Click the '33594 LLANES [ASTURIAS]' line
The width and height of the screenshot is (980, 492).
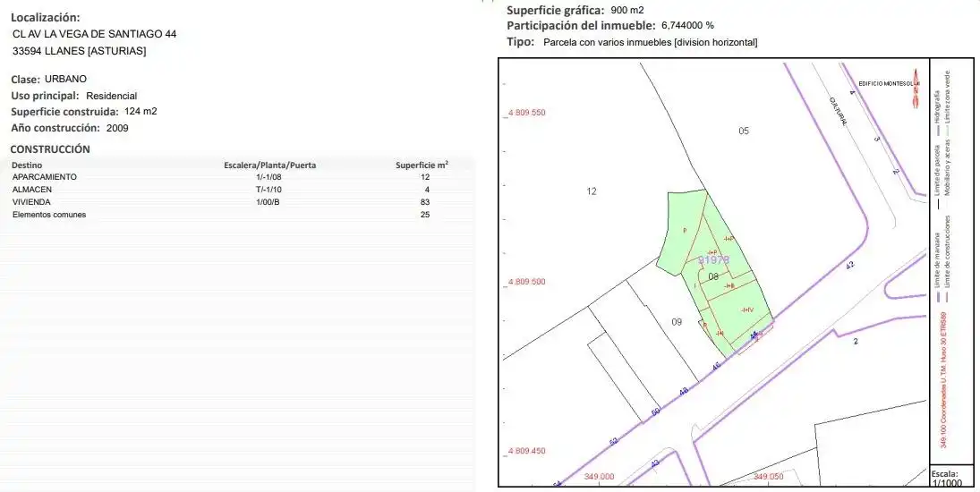(80, 51)
